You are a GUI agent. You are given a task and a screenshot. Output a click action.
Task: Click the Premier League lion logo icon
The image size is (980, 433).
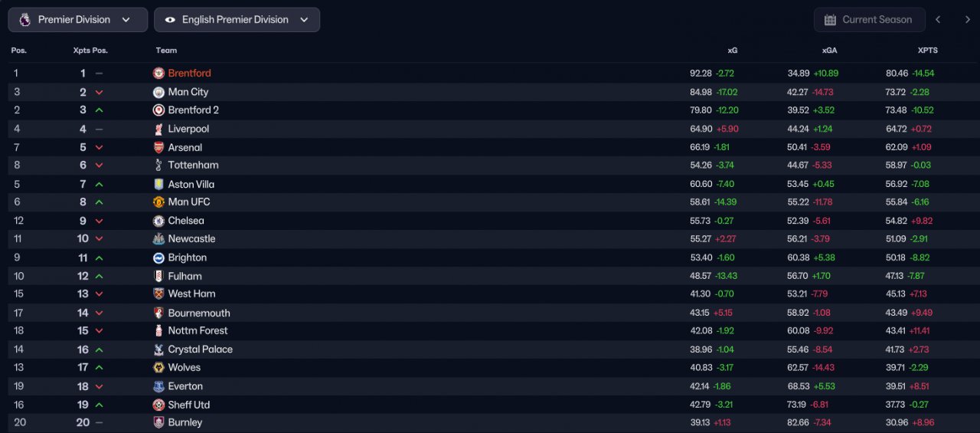click(x=24, y=20)
